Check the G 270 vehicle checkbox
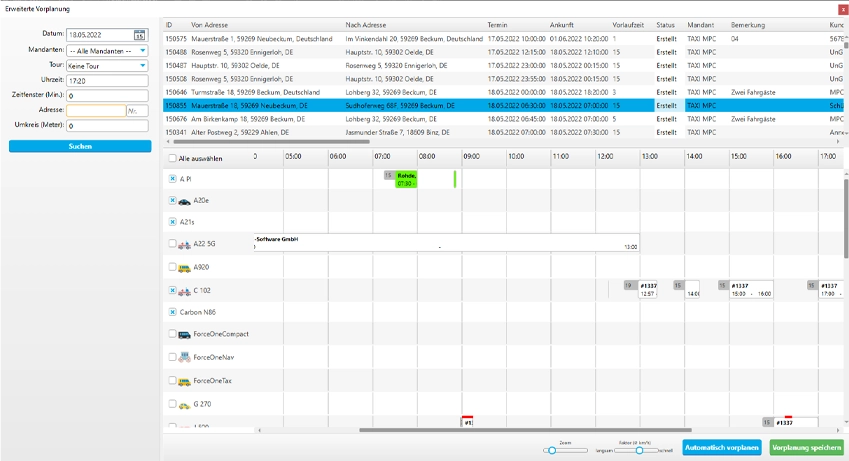The height and width of the screenshot is (461, 849). (172, 403)
